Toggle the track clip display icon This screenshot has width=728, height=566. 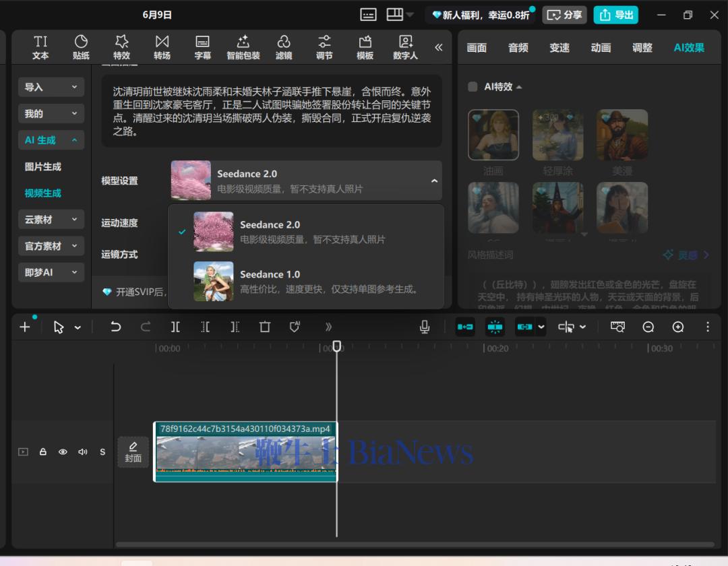(x=23, y=452)
